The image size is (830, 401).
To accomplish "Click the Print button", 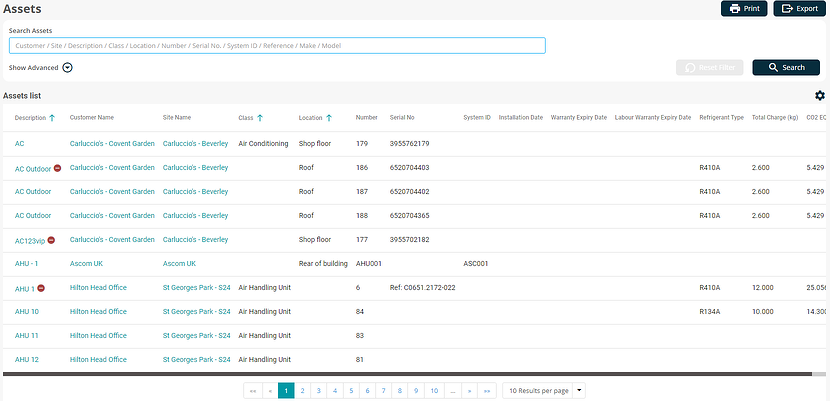I will 744,8.
